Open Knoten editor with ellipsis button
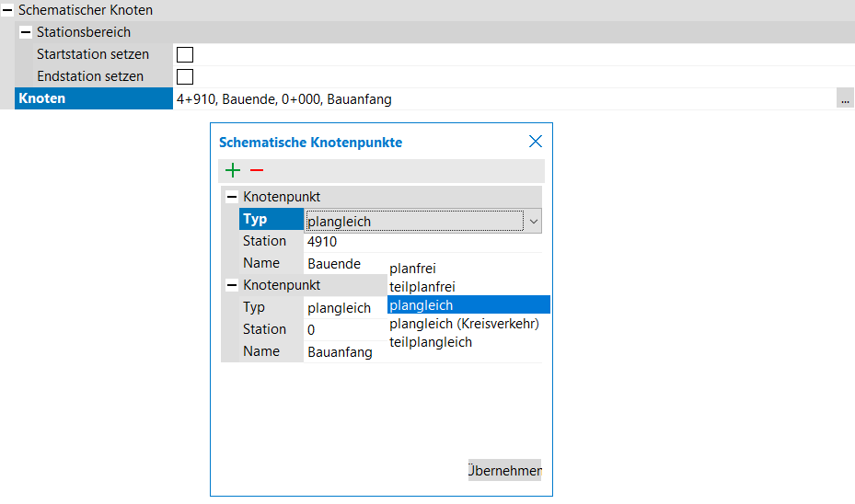Image resolution: width=855 pixels, height=504 pixels. (x=845, y=99)
